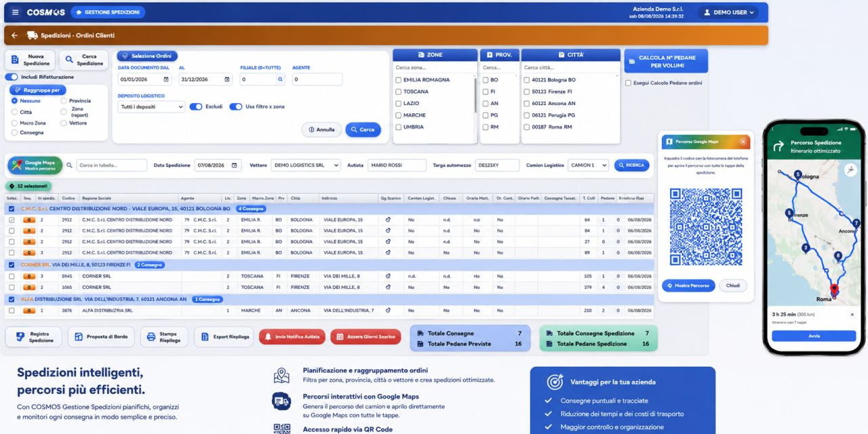The image size is (868, 434).
Task: Open the Vettore DEMO LOGISTICS SRL dropdown
Action: 305,165
